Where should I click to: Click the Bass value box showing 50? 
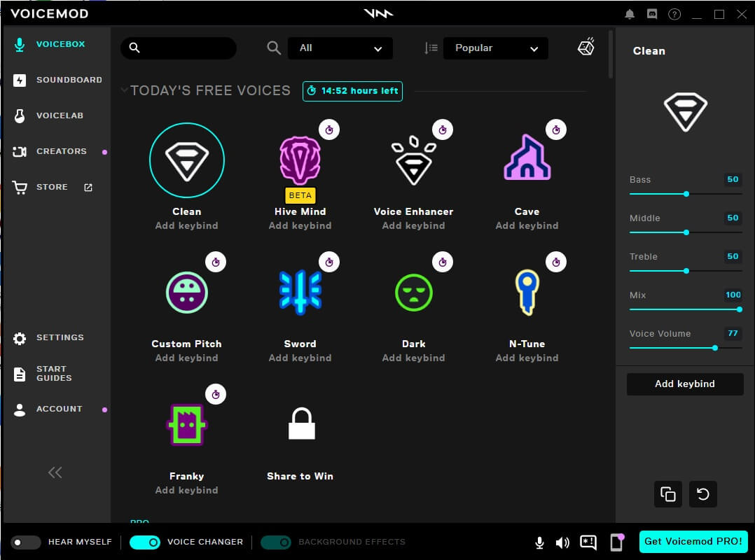[733, 179]
